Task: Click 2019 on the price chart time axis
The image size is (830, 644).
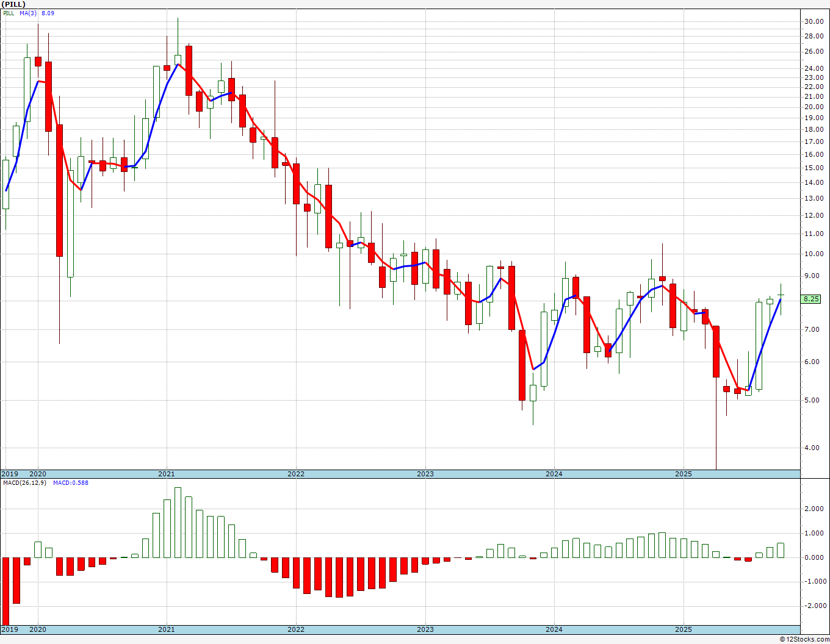Action: click(9, 474)
